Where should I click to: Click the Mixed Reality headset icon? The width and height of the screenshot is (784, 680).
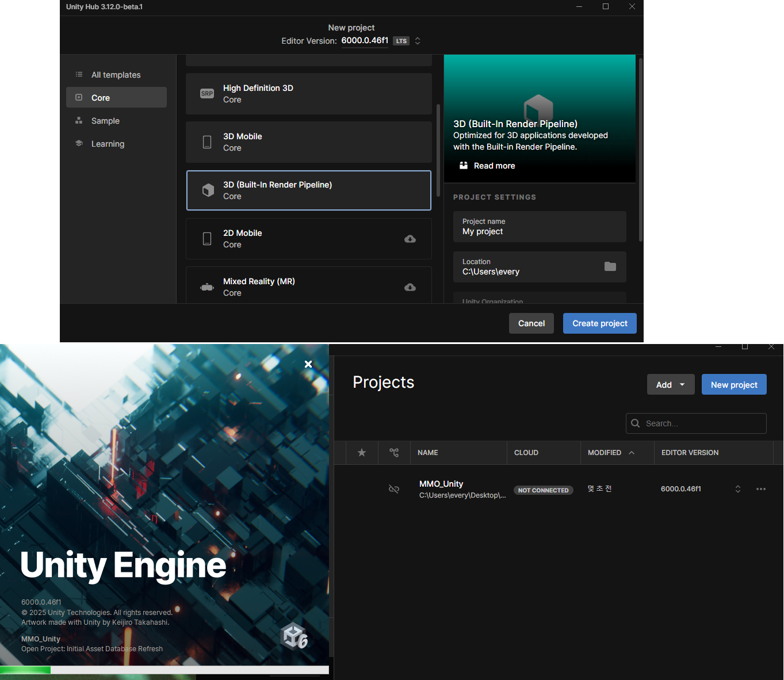coord(207,287)
